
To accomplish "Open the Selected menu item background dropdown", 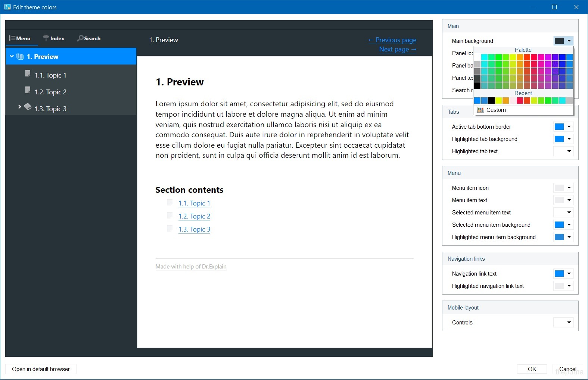I will click(x=569, y=225).
